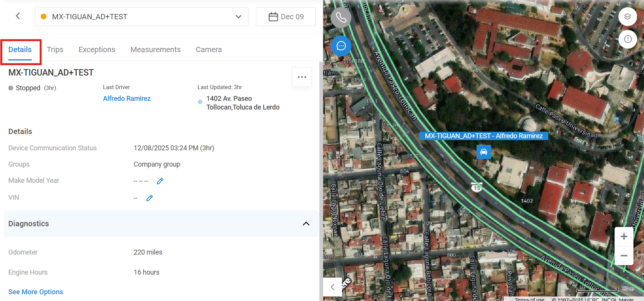Switch to the Details tab
This screenshot has height=301, width=644.
click(20, 50)
